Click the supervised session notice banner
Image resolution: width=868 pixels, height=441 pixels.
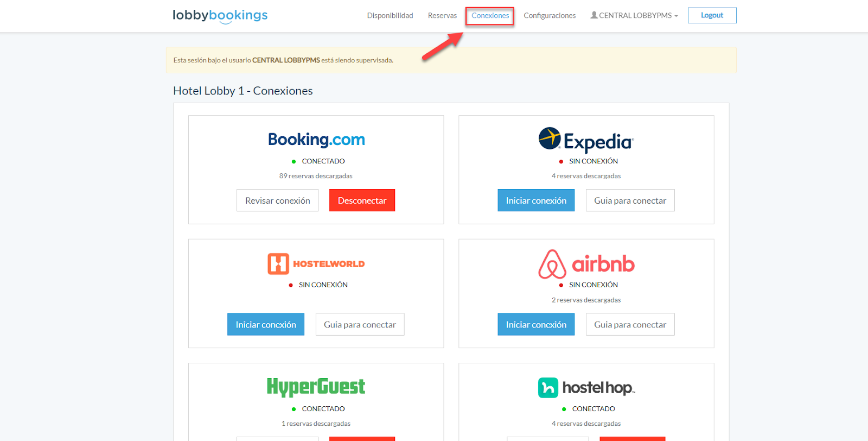[451, 60]
